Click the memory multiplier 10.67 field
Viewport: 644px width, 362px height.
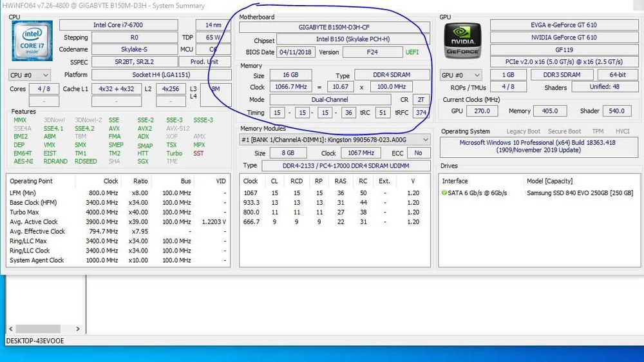pyautogui.click(x=341, y=87)
